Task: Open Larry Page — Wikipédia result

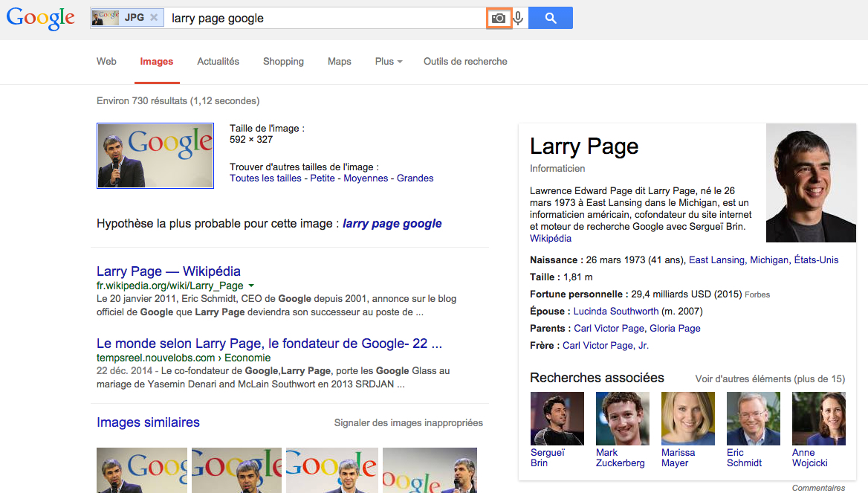Action: tap(168, 271)
